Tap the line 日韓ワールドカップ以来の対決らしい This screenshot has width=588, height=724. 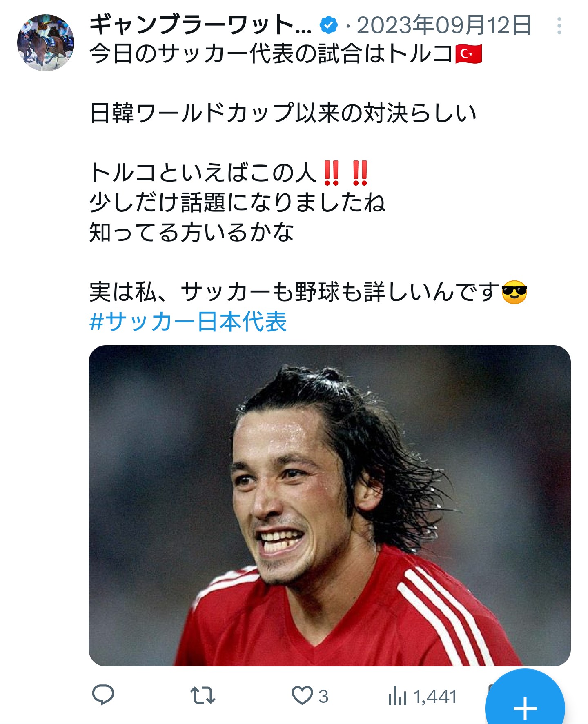click(x=283, y=113)
